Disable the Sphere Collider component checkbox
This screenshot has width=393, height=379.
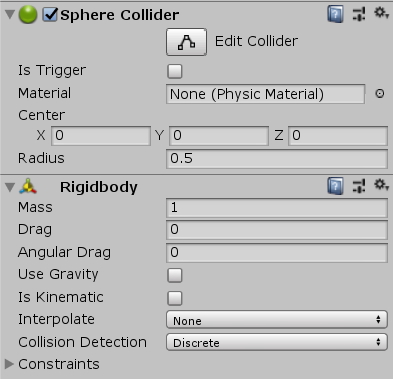click(50, 15)
